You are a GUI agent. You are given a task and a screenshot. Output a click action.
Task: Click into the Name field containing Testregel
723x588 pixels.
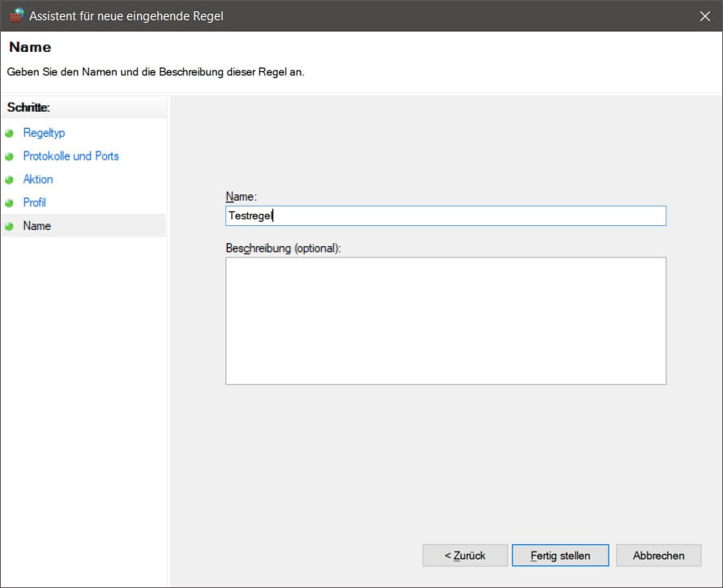(x=445, y=215)
